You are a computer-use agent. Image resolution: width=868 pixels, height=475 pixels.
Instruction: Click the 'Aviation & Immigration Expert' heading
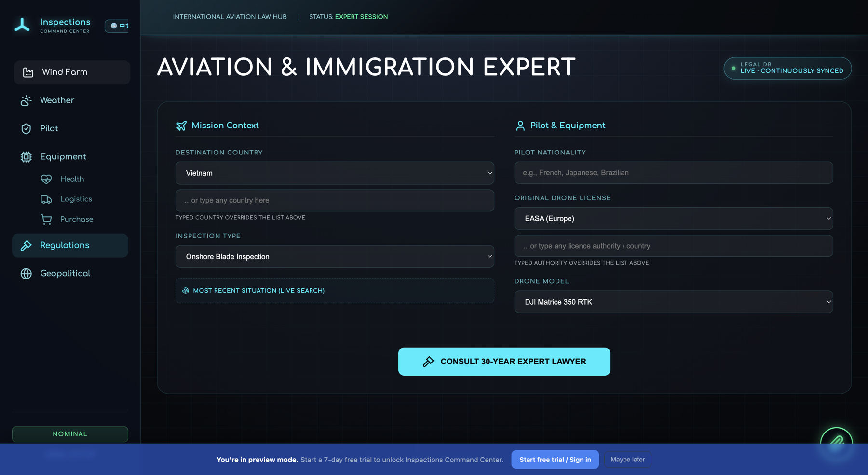[366, 67]
